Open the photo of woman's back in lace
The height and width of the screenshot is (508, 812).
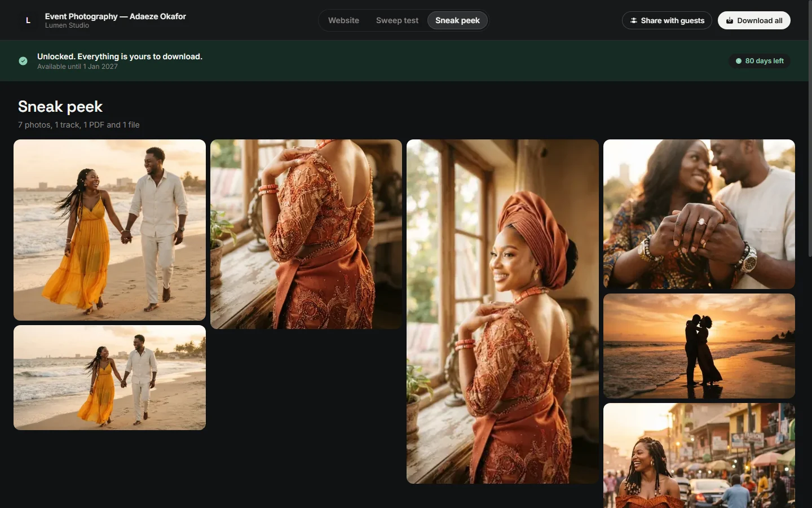coord(306,234)
